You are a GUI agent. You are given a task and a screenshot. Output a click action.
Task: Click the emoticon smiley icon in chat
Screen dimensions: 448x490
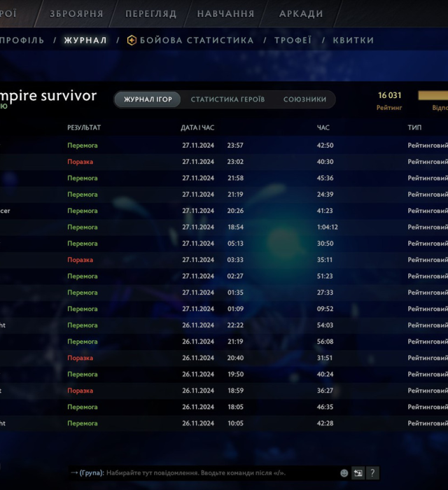click(344, 473)
